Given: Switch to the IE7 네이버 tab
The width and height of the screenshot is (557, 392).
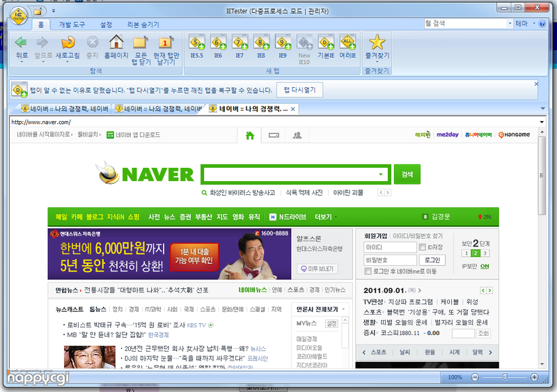Looking at the screenshot, I should [159, 109].
